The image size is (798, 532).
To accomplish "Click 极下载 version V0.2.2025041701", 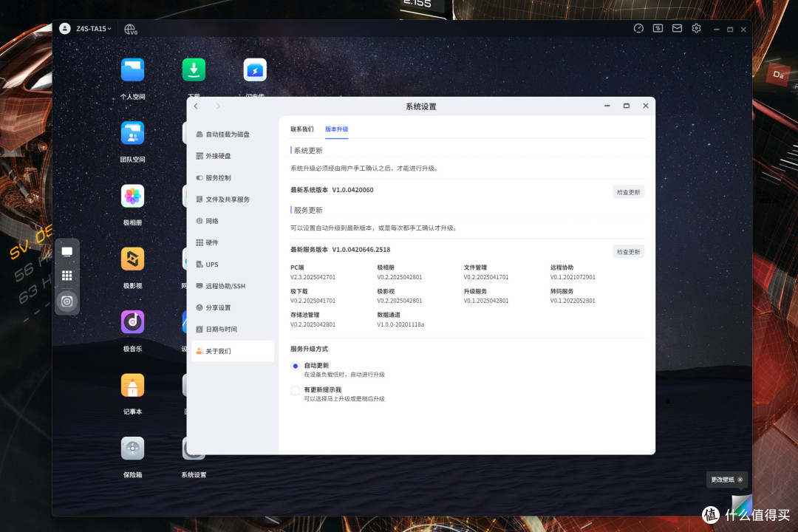I will coord(313,301).
